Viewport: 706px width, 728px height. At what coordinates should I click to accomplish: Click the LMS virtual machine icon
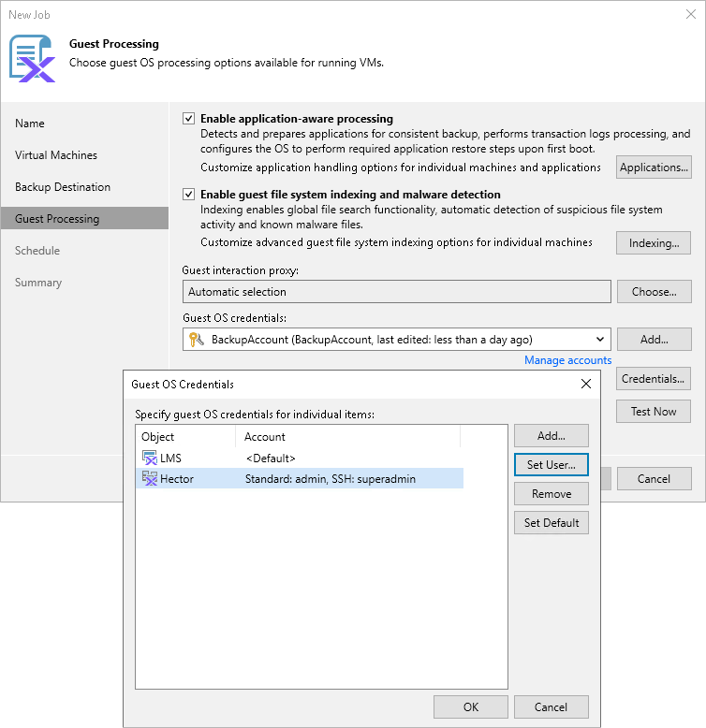point(150,458)
